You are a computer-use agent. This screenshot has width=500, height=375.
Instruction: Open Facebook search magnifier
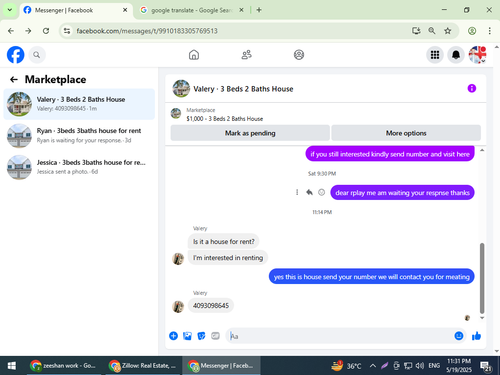[37, 55]
